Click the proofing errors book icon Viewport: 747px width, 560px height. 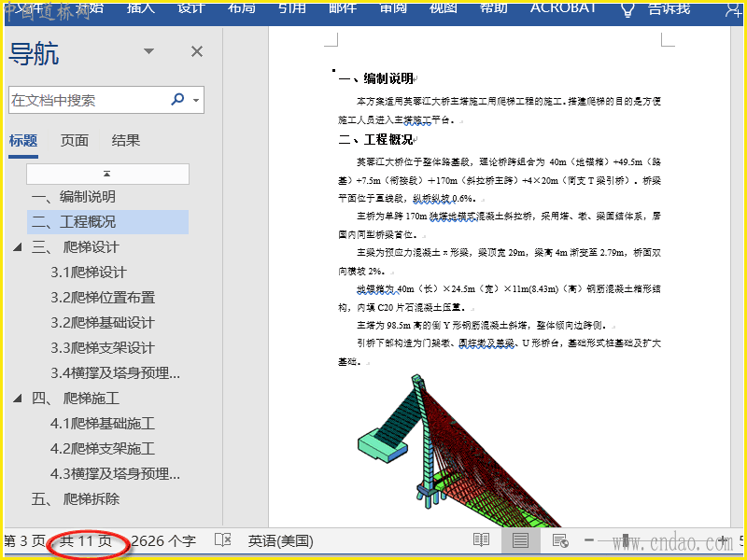(222, 540)
